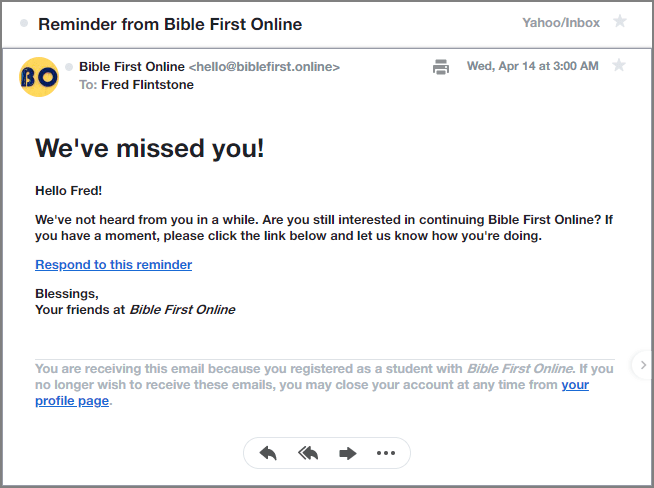Screen dimensions: 654x488
Task: Print this email using the printer icon
Action: coord(441,67)
